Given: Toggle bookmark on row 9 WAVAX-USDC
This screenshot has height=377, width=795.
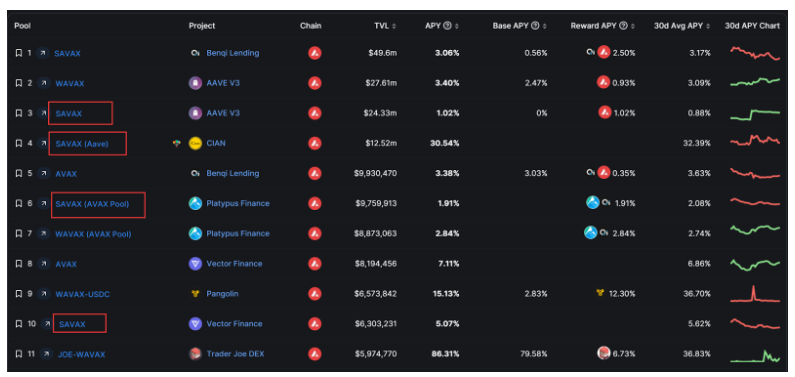Looking at the screenshot, I should coord(19,294).
